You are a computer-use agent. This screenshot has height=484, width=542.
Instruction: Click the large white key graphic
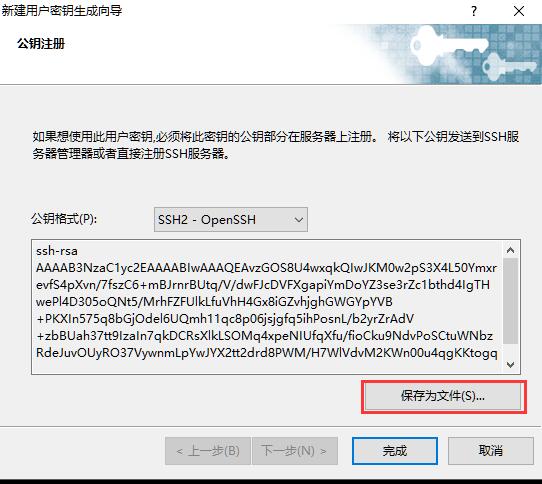[449, 46]
